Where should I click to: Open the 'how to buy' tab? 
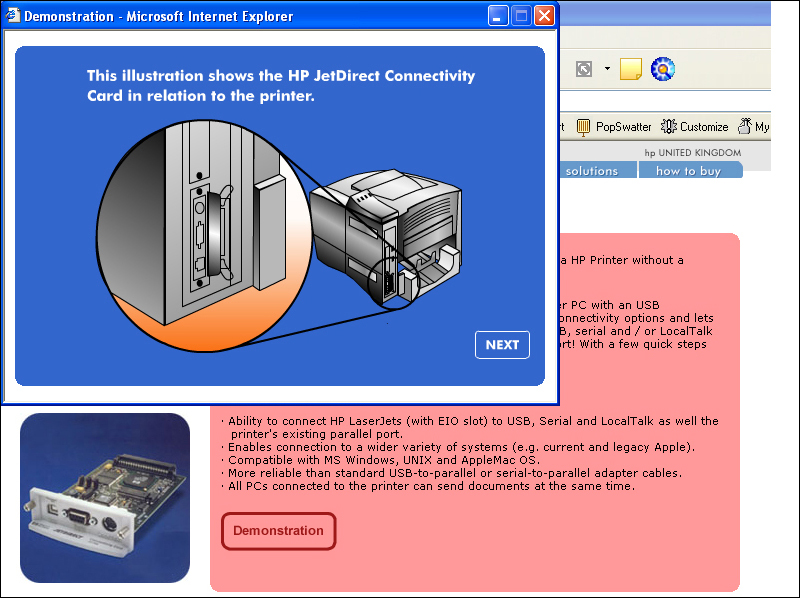point(688,171)
